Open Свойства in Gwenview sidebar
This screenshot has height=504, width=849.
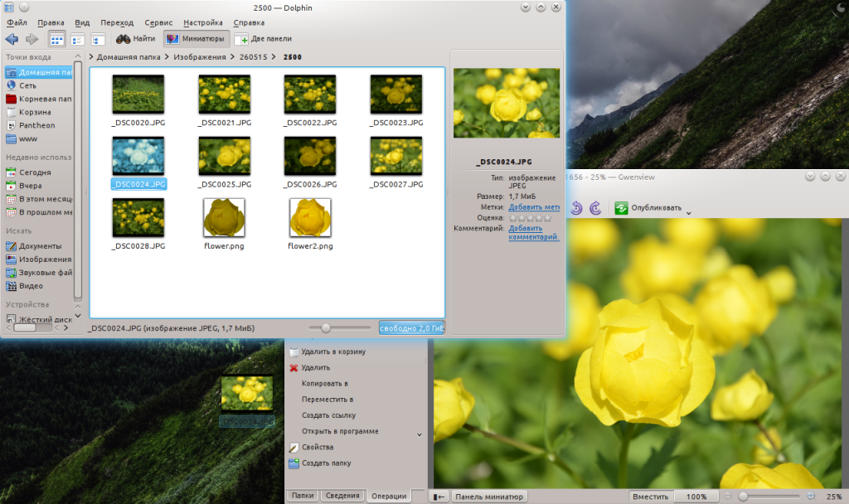pos(312,447)
